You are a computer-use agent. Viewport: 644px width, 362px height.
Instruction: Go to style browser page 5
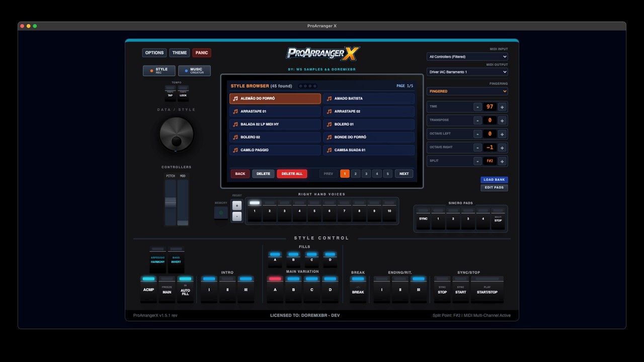[387, 173]
